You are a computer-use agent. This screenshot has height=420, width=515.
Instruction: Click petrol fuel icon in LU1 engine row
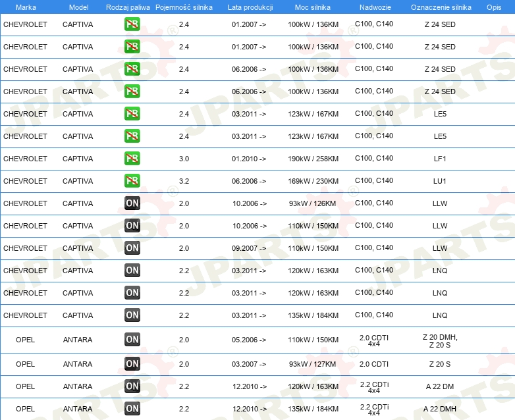[132, 180]
